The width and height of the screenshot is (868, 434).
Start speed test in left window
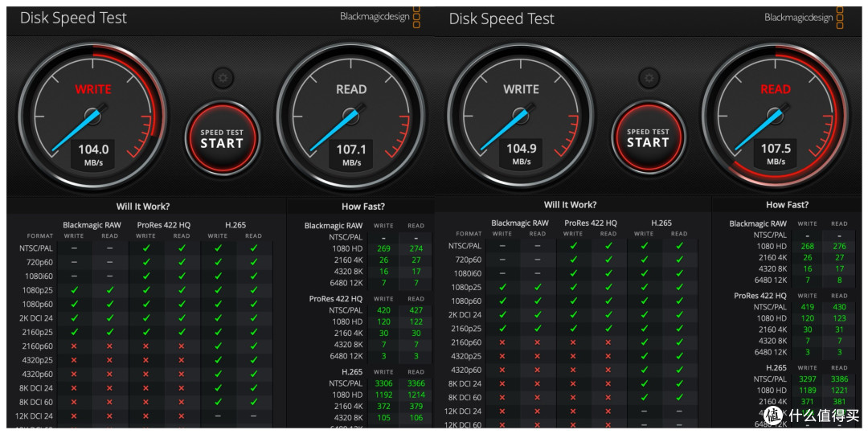click(222, 138)
